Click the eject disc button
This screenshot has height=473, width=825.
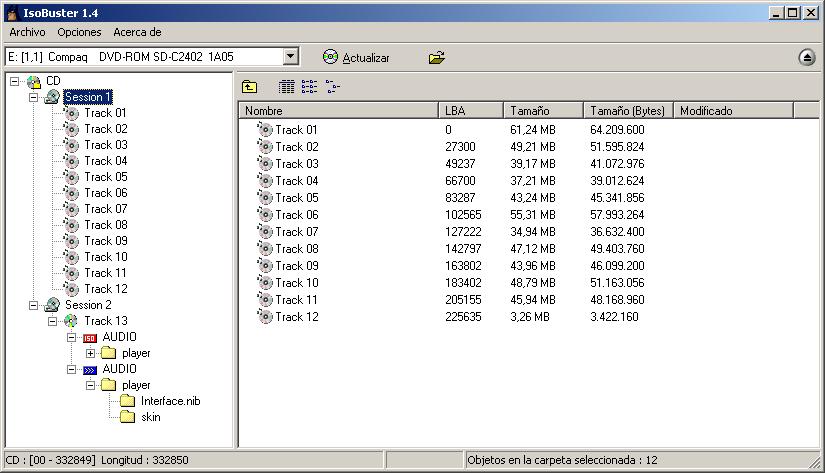[807, 58]
